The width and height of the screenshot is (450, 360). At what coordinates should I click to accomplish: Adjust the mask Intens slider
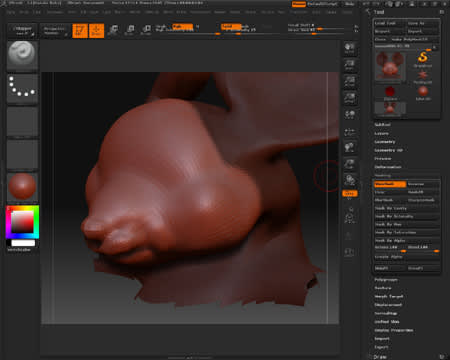point(390,248)
